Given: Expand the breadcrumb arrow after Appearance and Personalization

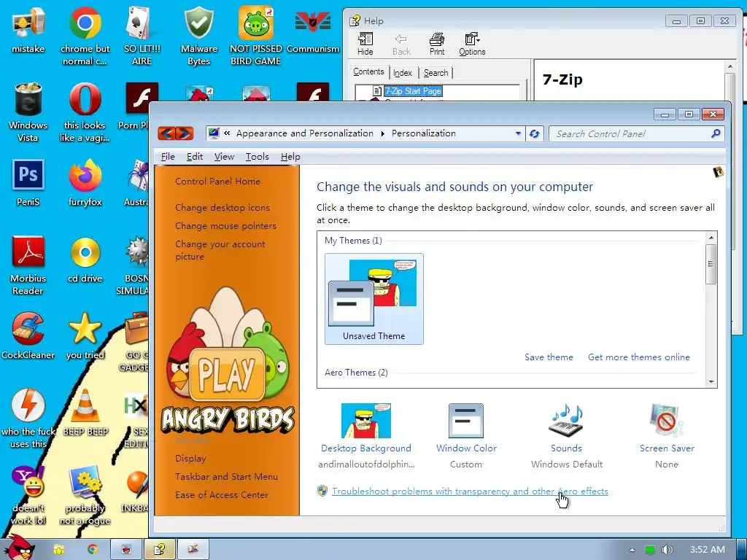Looking at the screenshot, I should (382, 134).
